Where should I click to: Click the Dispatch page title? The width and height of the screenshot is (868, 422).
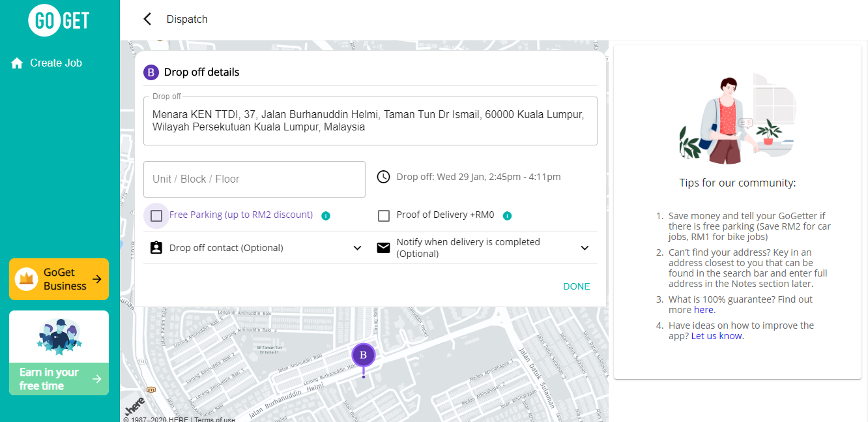click(x=187, y=19)
